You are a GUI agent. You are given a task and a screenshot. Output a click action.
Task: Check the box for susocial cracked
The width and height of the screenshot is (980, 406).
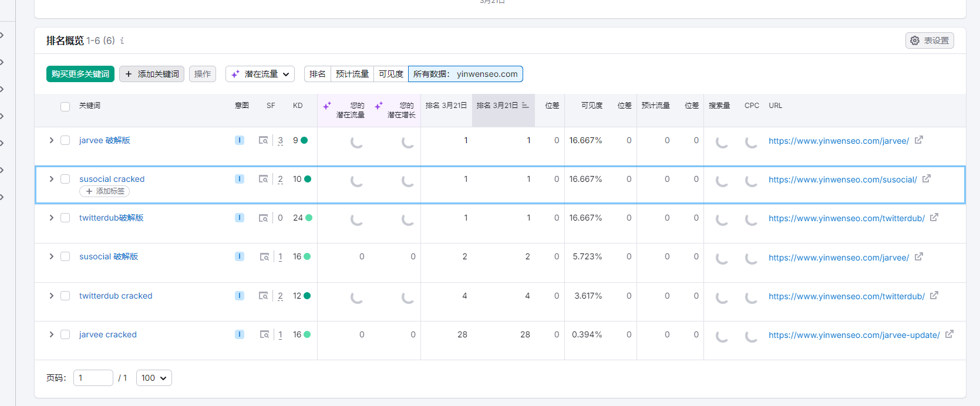[65, 179]
